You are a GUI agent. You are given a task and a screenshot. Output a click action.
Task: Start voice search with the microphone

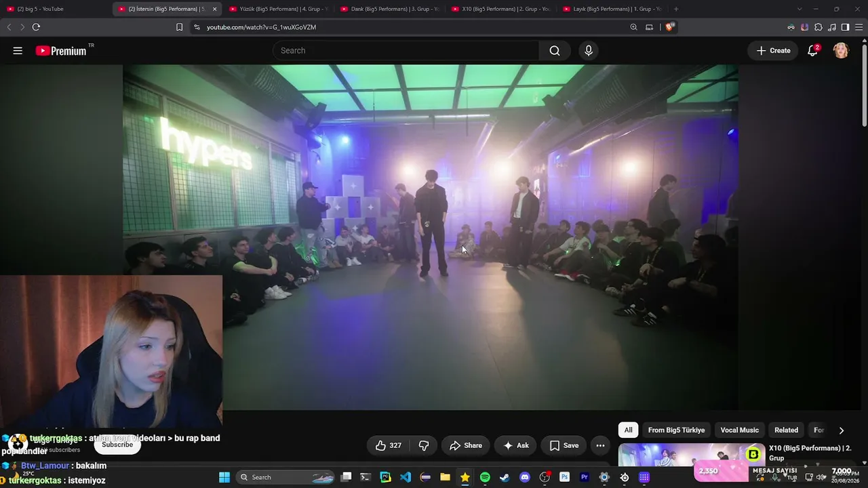pyautogui.click(x=589, y=51)
